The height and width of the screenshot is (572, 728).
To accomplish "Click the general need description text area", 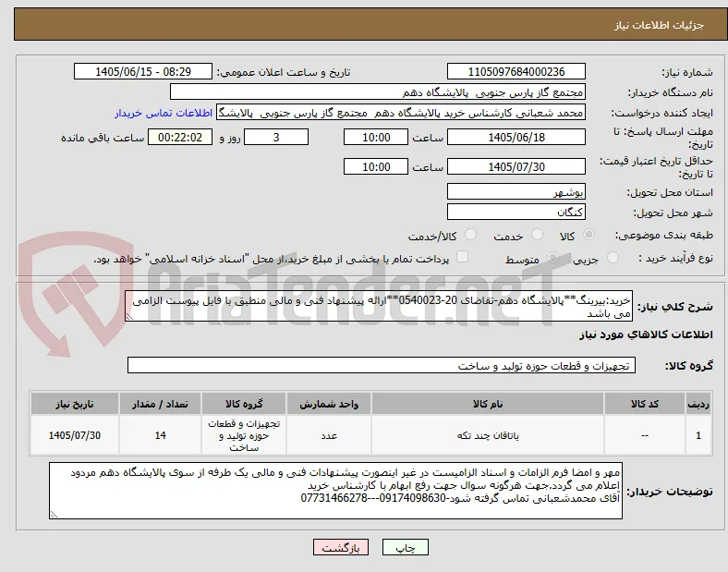I will pyautogui.click(x=379, y=307).
